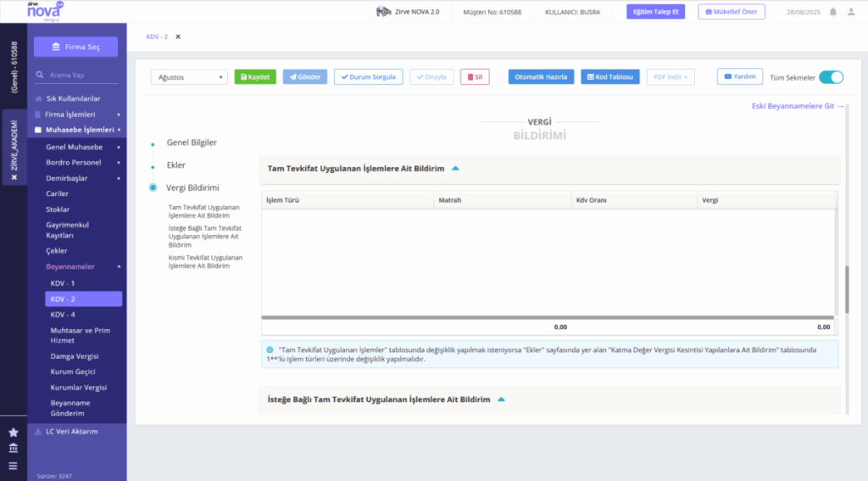
Task: Collapse Tam Tevkifat Uygulanan İşlemlere section
Action: click(455, 169)
